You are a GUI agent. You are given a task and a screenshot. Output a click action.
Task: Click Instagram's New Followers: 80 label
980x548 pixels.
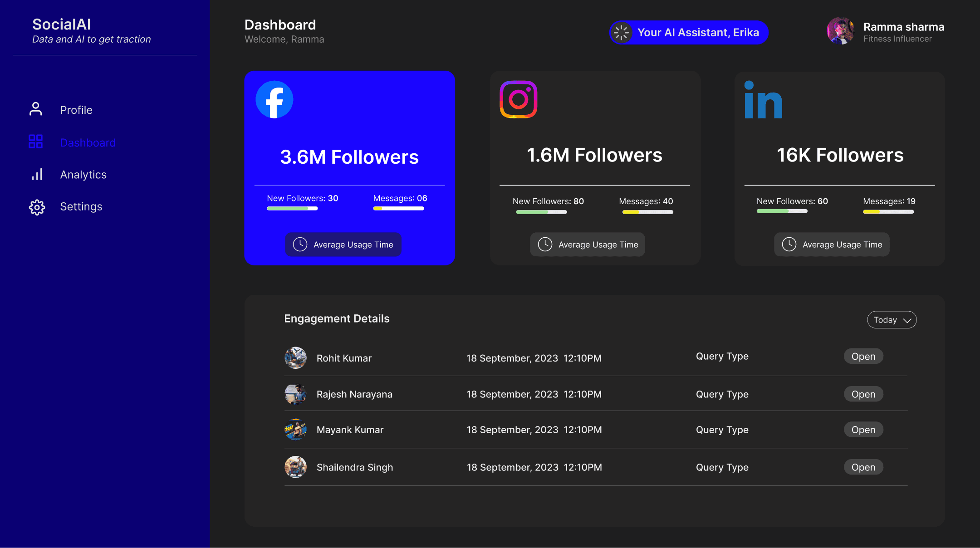(548, 201)
